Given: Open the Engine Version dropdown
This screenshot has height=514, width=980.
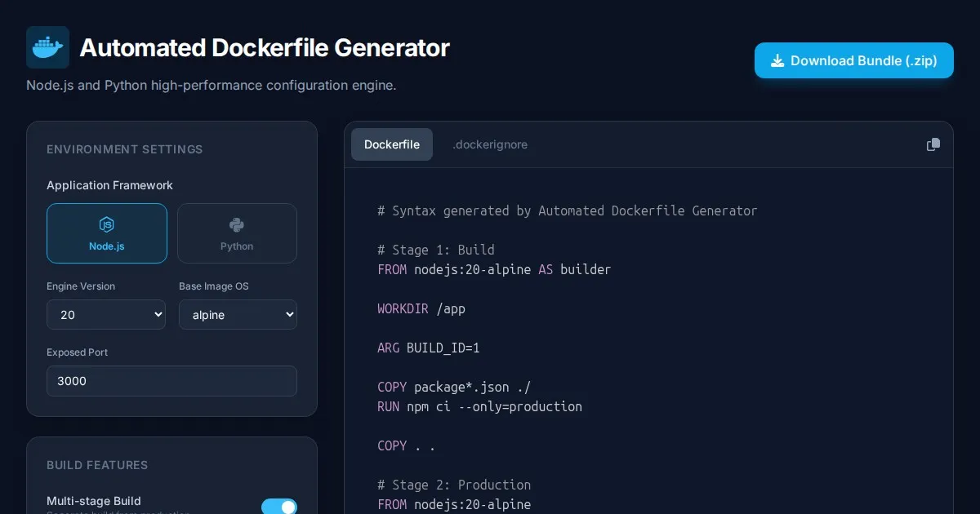Looking at the screenshot, I should coord(106,315).
